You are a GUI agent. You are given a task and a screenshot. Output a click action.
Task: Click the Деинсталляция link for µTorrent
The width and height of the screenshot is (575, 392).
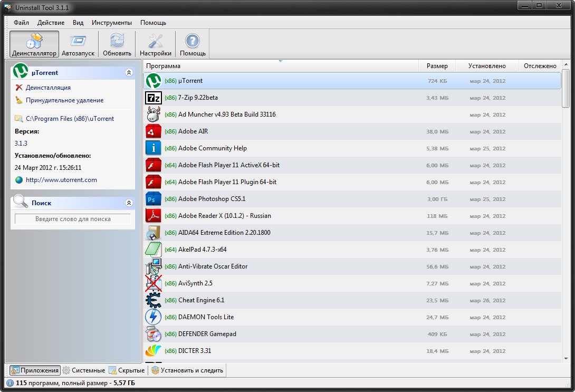pos(48,88)
